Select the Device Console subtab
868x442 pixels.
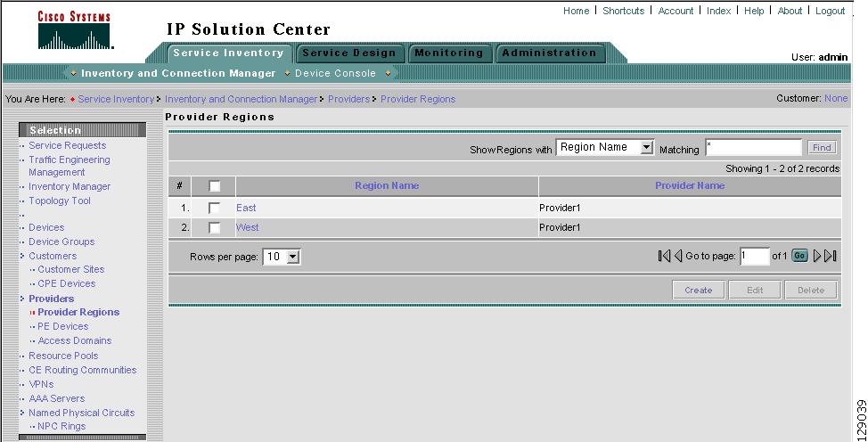coord(335,73)
